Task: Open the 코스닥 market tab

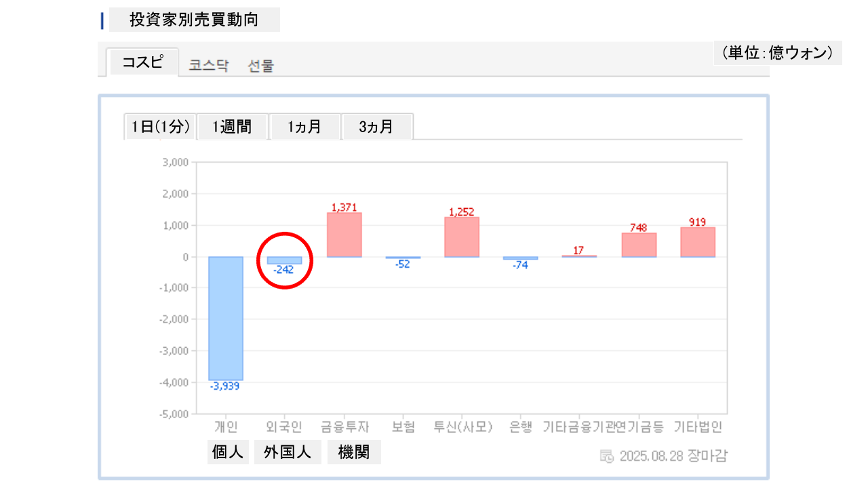Action: [209, 66]
